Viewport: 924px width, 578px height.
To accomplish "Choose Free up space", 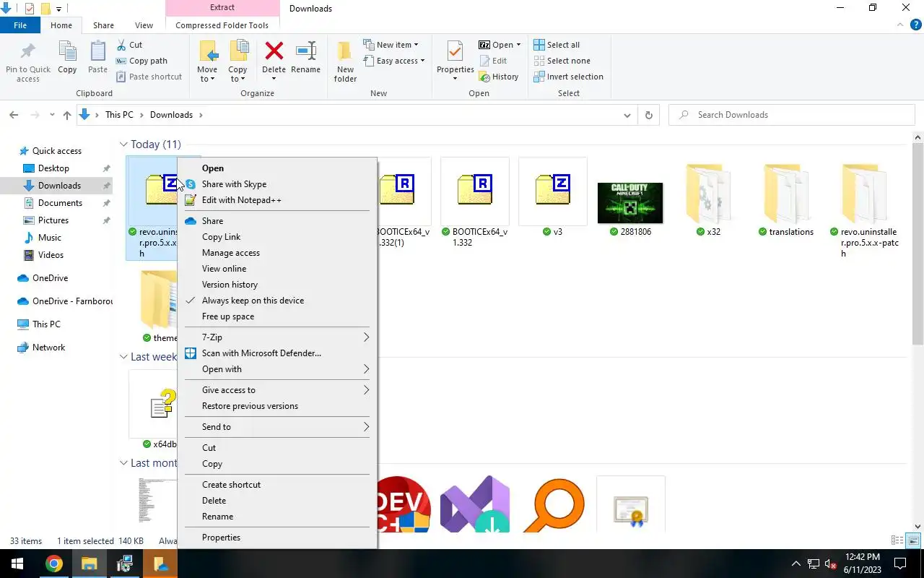I will [277, 316].
